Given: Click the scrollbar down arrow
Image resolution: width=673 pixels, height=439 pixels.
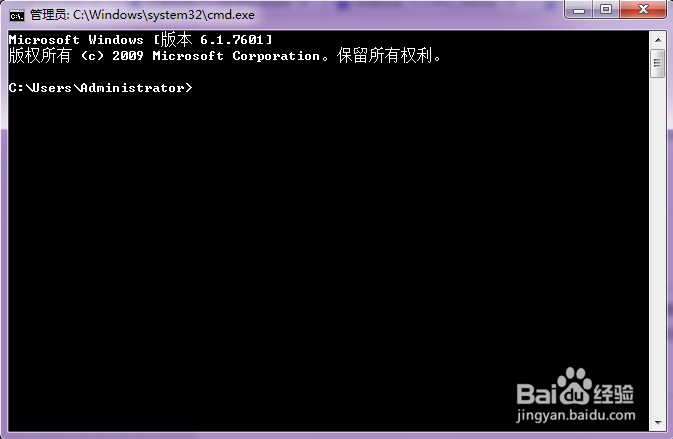Looking at the screenshot, I should [x=658, y=423].
